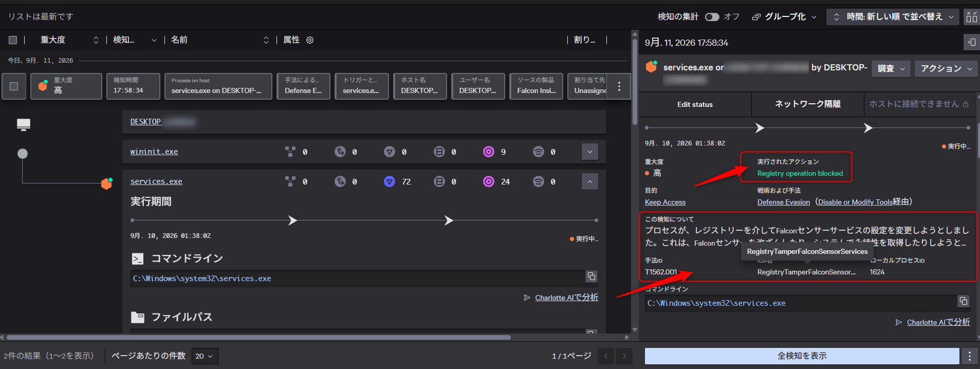
Task: Click the layout toggle icon at top right
Action: tap(971, 17)
